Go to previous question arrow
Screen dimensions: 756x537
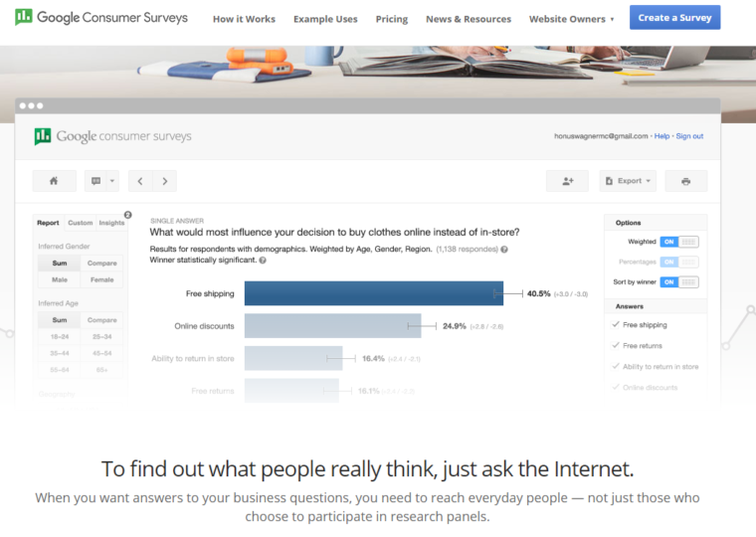(140, 181)
